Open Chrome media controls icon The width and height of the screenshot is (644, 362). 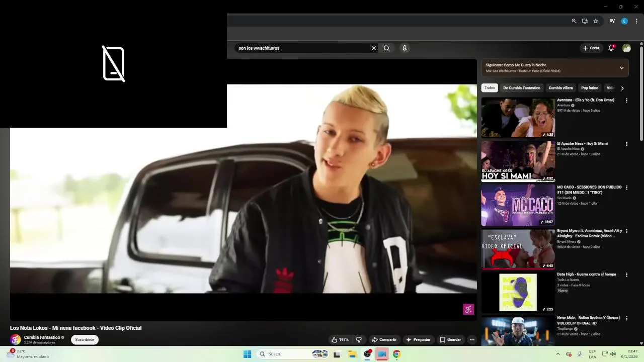pos(612,21)
